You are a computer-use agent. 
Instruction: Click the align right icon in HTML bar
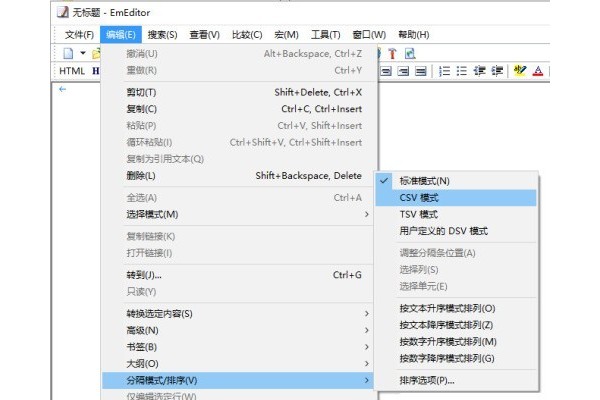[403, 71]
